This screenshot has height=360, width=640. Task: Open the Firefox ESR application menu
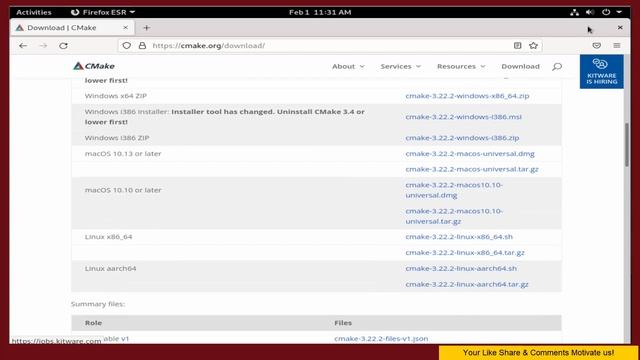tap(103, 12)
